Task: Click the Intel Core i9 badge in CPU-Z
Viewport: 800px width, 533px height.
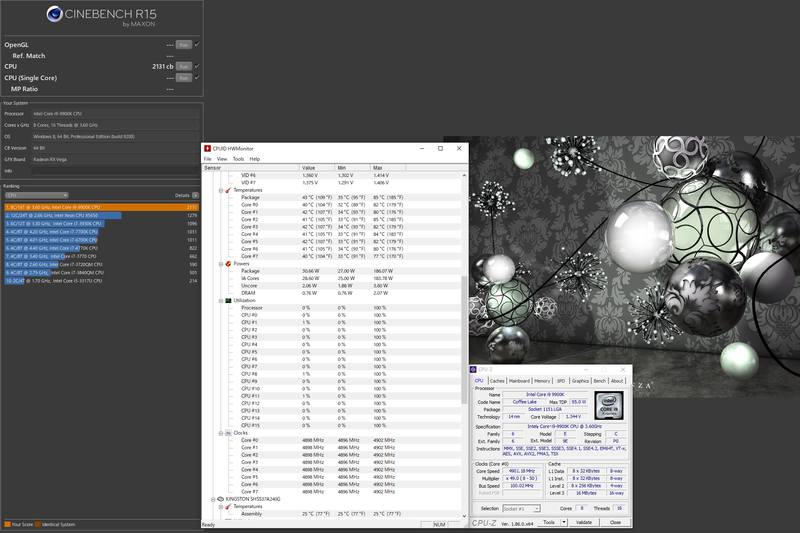Action: (609, 405)
